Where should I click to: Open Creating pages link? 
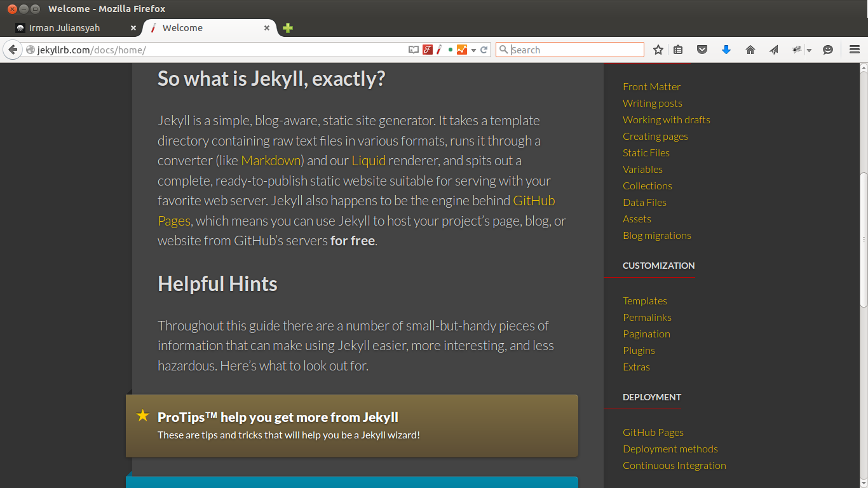pos(655,136)
